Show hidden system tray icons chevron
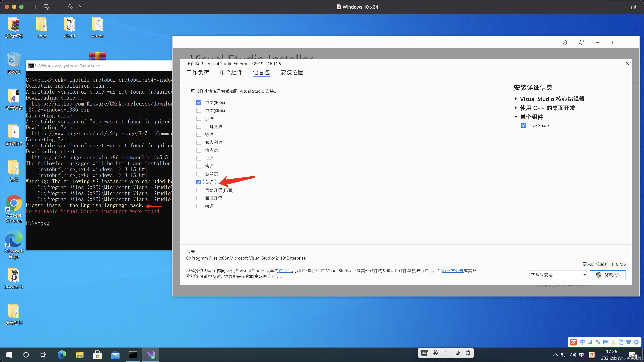644x362 pixels. click(555, 355)
